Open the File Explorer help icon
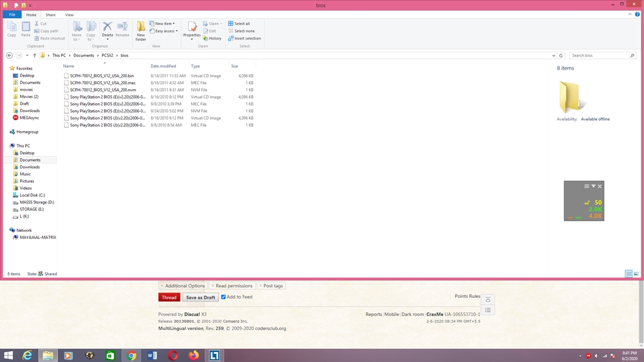644x362 pixels. tap(638, 14)
